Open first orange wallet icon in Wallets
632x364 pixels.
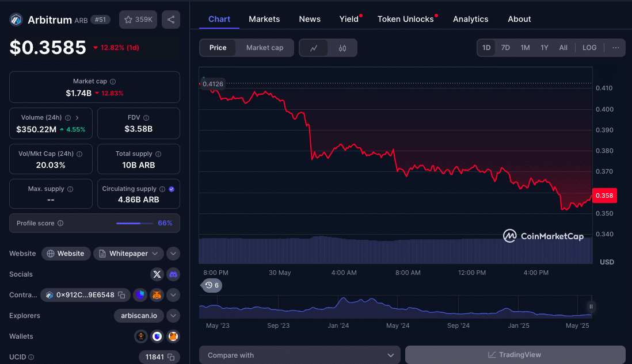pos(141,336)
